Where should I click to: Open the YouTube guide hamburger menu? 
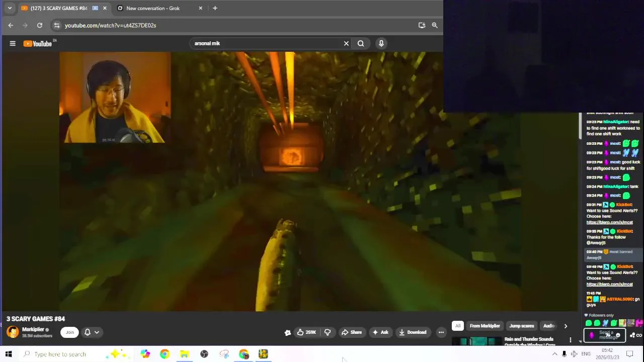click(x=13, y=43)
